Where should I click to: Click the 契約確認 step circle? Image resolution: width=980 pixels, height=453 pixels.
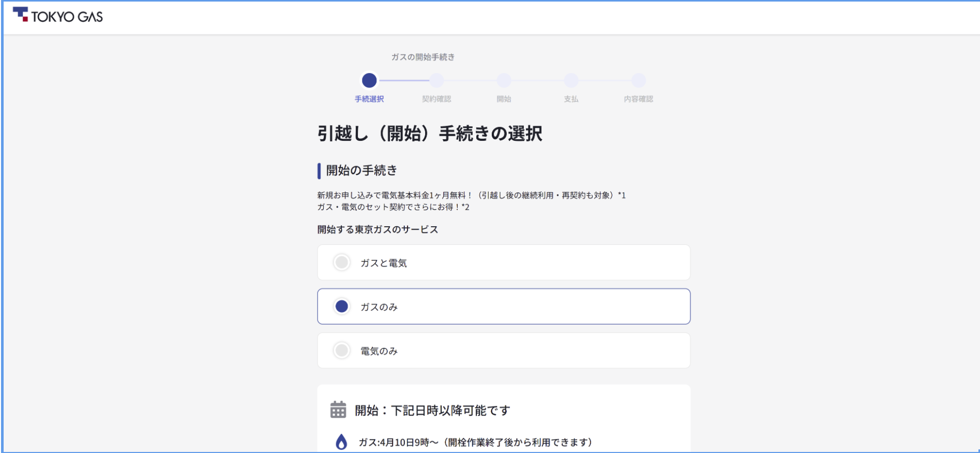(x=436, y=80)
